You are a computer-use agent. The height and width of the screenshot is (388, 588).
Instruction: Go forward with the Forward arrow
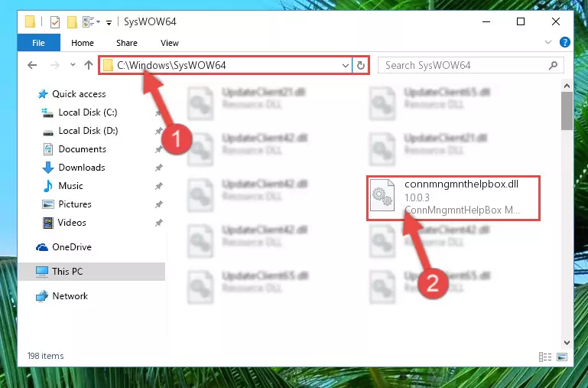pyautogui.click(x=55, y=65)
